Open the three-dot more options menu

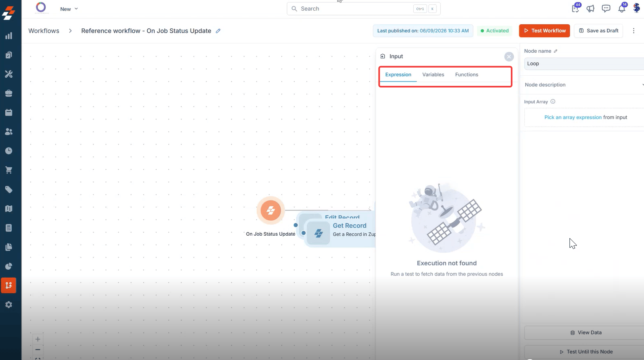click(x=634, y=31)
